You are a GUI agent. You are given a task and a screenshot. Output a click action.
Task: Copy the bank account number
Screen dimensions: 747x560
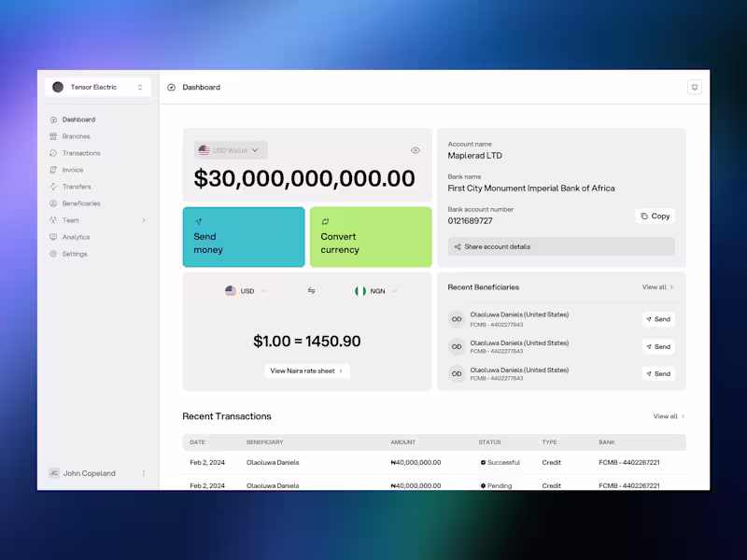[655, 217]
